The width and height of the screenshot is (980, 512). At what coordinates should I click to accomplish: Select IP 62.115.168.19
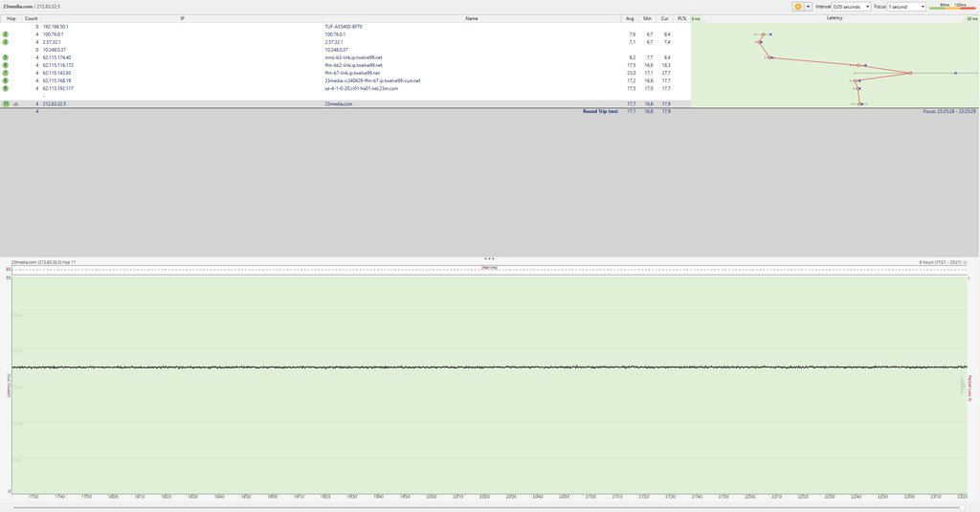tap(56, 80)
